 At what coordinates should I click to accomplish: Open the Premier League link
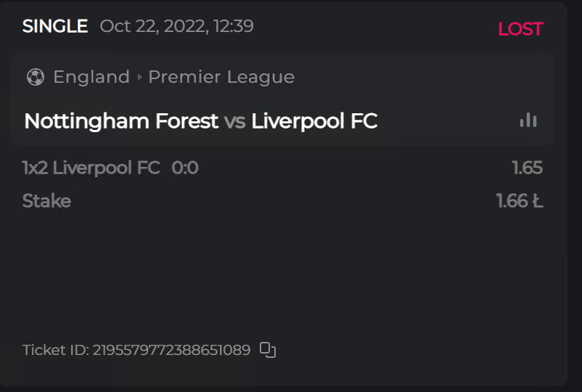click(221, 77)
